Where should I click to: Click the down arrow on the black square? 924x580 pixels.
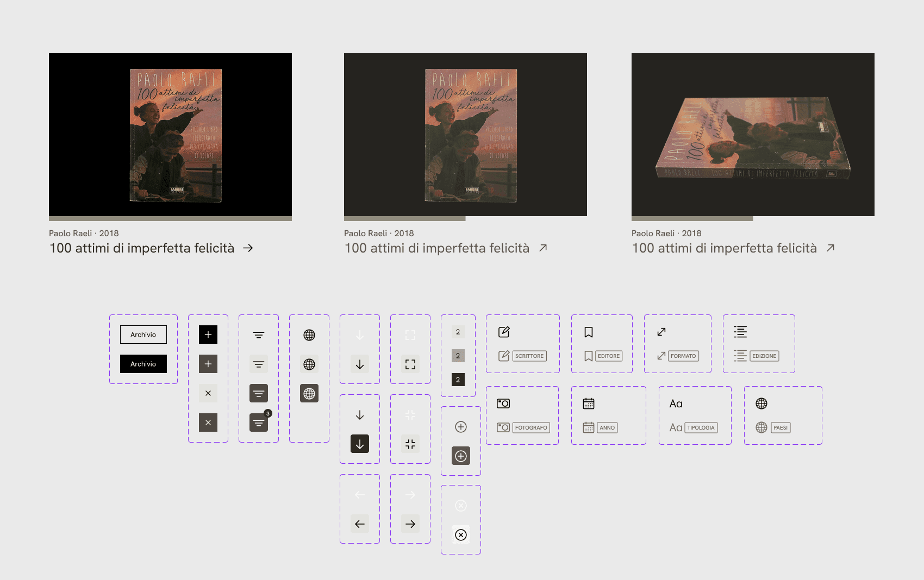(360, 444)
